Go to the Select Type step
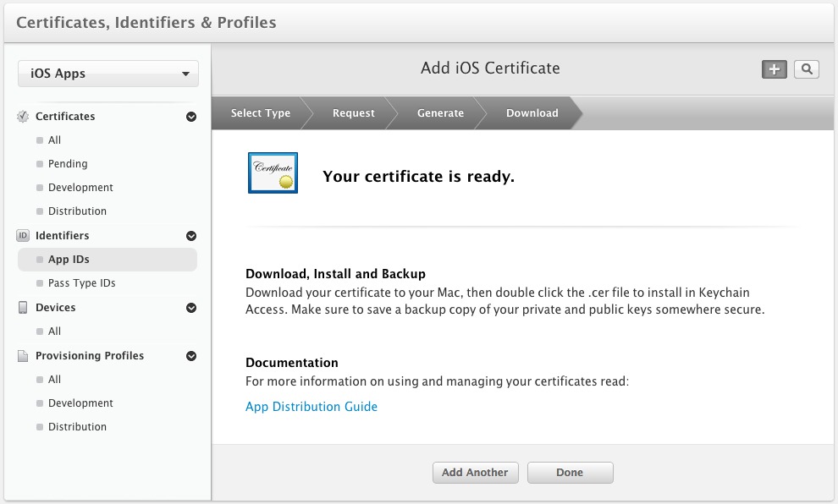 point(260,113)
